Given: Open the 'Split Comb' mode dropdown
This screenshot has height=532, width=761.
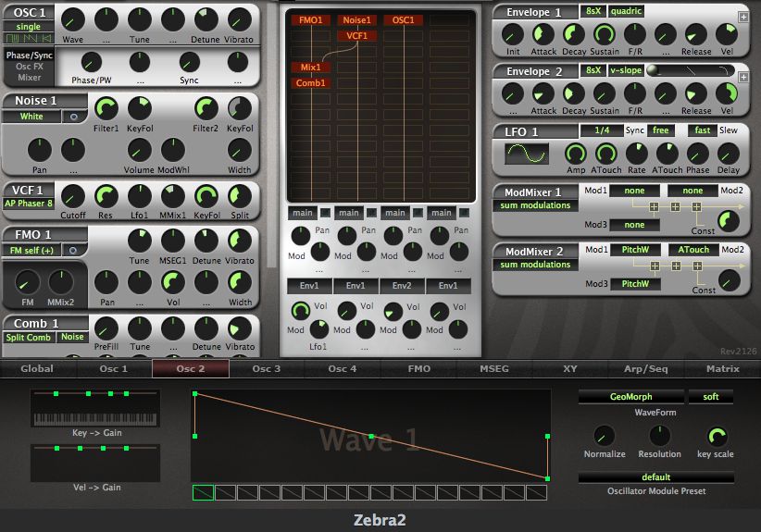Looking at the screenshot, I should pyautogui.click(x=28, y=337).
